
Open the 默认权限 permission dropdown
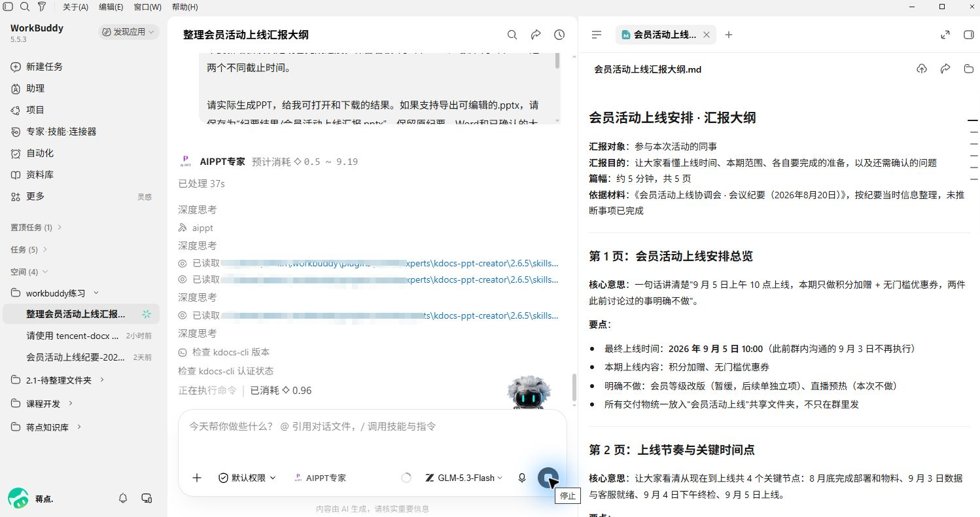click(x=247, y=478)
